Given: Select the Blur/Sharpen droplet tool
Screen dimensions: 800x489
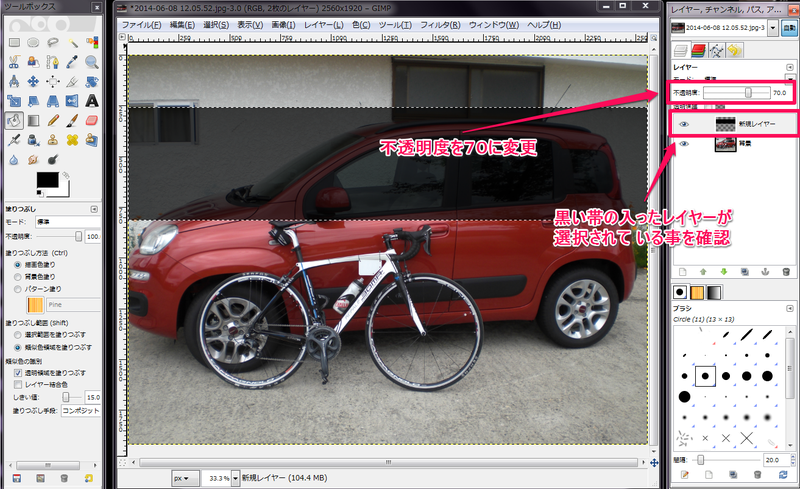Looking at the screenshot, I should (x=14, y=159).
